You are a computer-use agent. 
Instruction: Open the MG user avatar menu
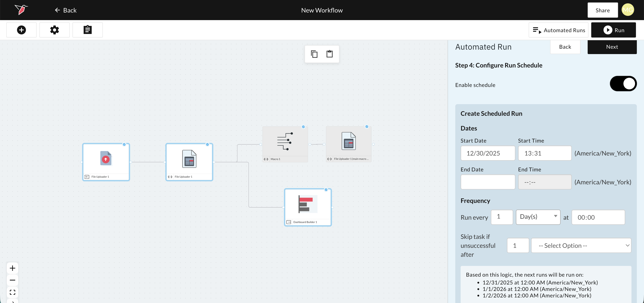(x=627, y=10)
